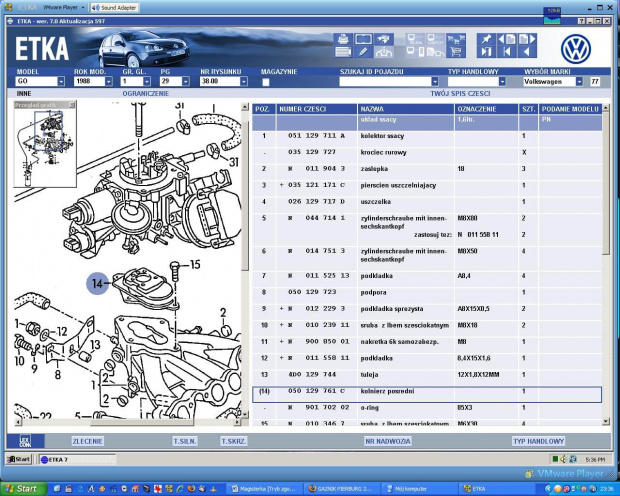
Task: Click the frame rectangle toolbar icon
Action: [363, 39]
